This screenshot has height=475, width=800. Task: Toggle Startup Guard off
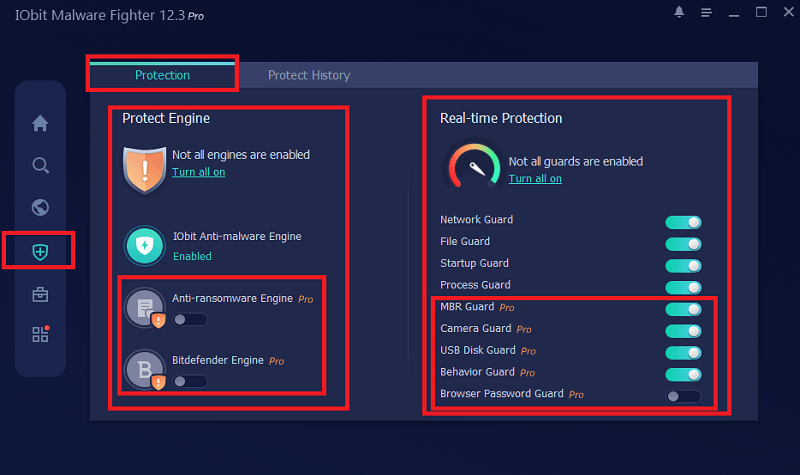pos(683,266)
